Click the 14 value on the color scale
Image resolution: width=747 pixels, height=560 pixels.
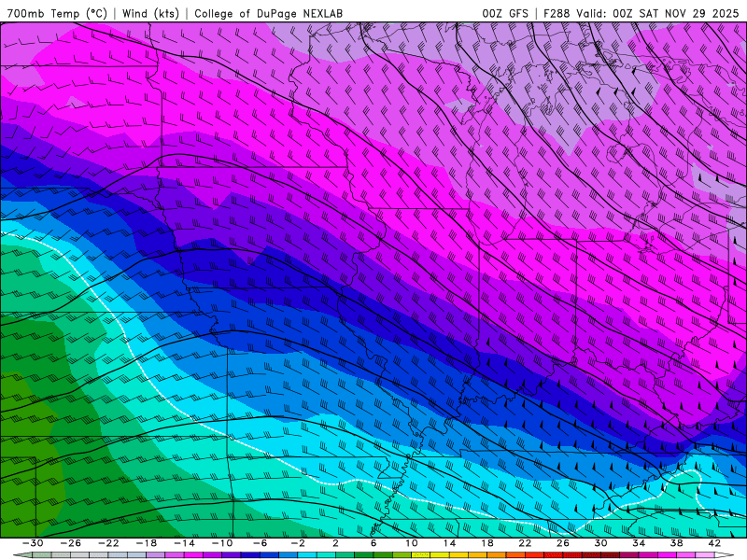tap(449, 543)
